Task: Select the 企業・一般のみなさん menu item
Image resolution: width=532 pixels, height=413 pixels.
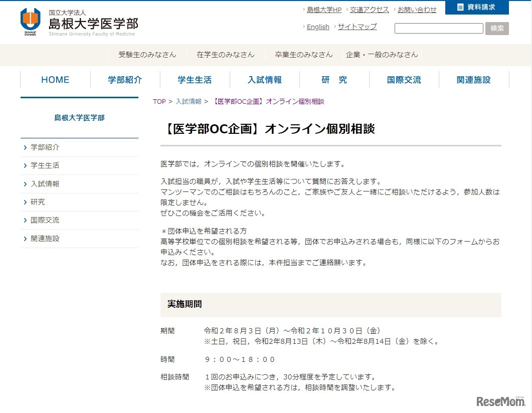Action: pyautogui.click(x=381, y=55)
